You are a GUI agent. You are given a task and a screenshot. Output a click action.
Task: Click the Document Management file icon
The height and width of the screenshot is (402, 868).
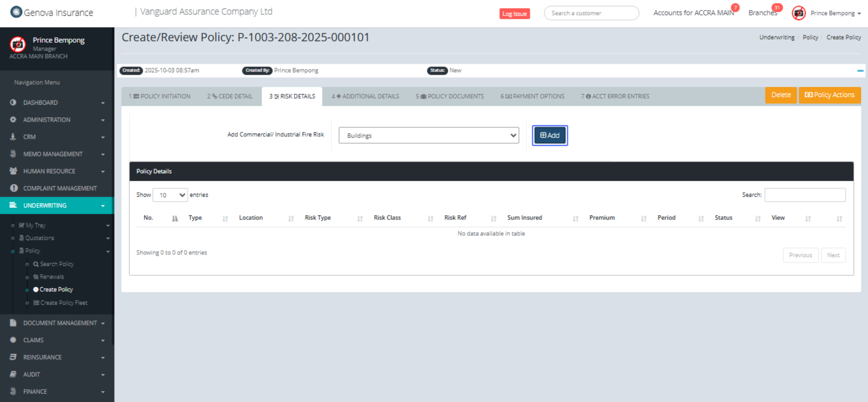coord(13,323)
